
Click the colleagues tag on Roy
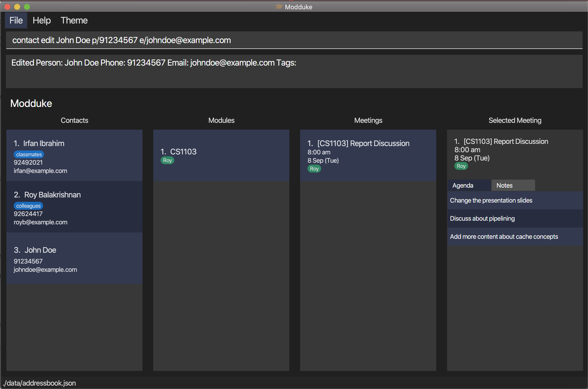point(28,206)
